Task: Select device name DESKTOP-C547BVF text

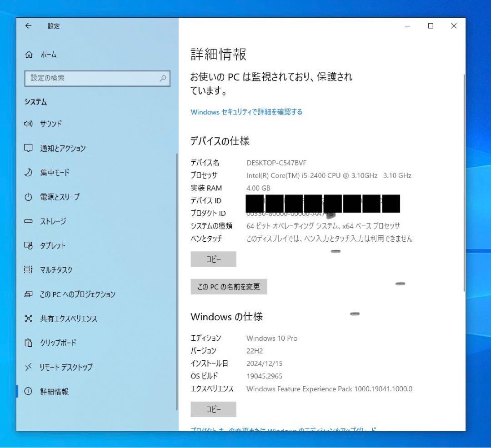Action: [276, 163]
